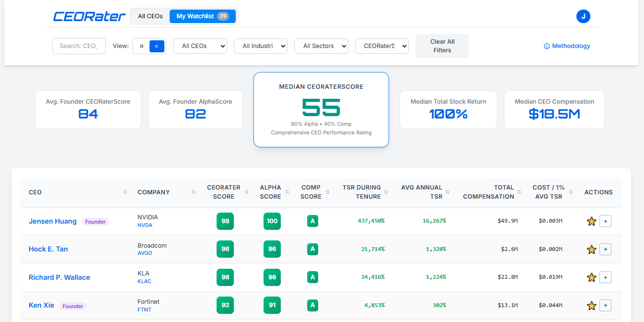Switch to grid view icon
The width and height of the screenshot is (644, 322).
[142, 46]
